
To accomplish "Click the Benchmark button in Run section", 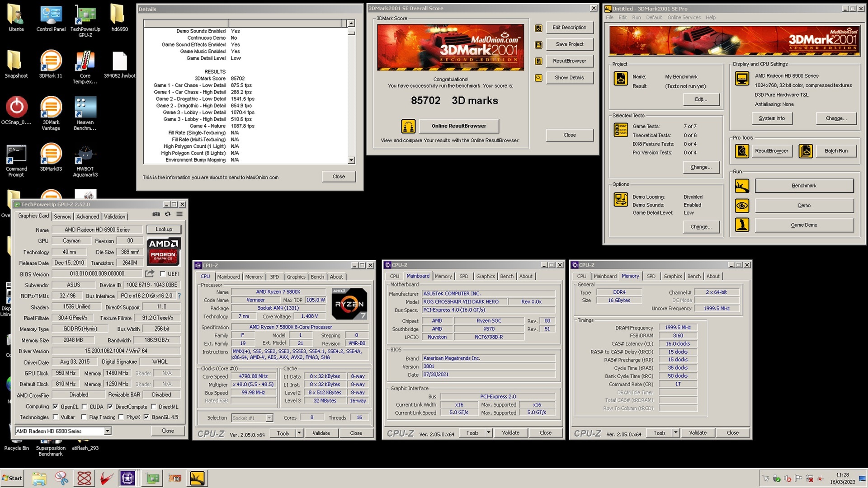I will (x=804, y=186).
